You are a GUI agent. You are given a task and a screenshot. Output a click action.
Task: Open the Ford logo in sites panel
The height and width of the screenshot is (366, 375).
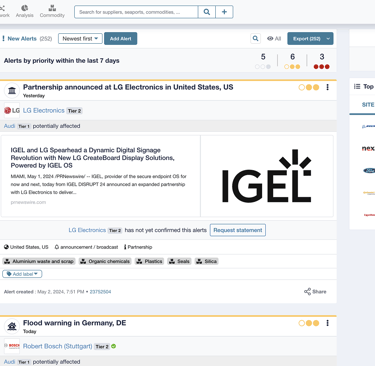point(369,171)
